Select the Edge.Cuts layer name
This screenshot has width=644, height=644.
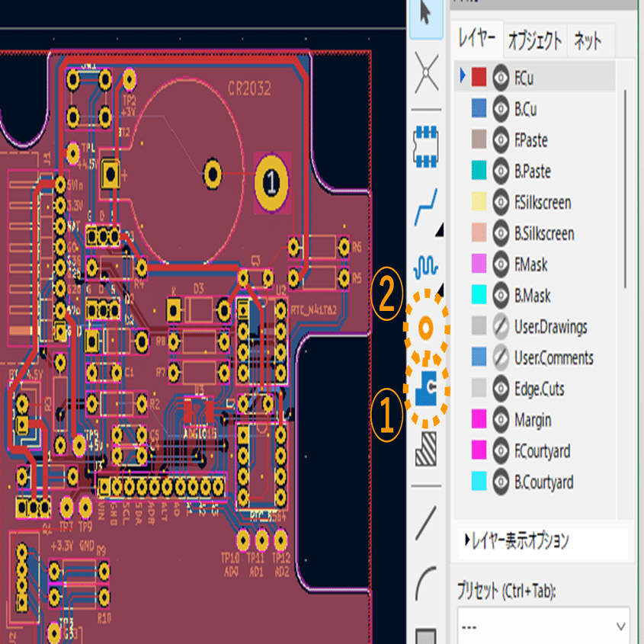pos(540,389)
